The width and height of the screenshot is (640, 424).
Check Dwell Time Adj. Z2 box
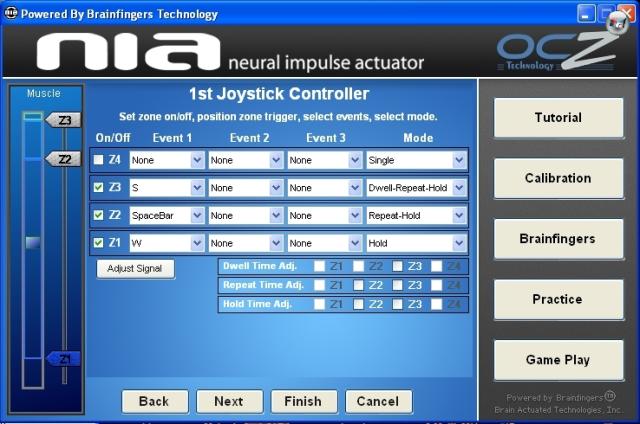(358, 266)
